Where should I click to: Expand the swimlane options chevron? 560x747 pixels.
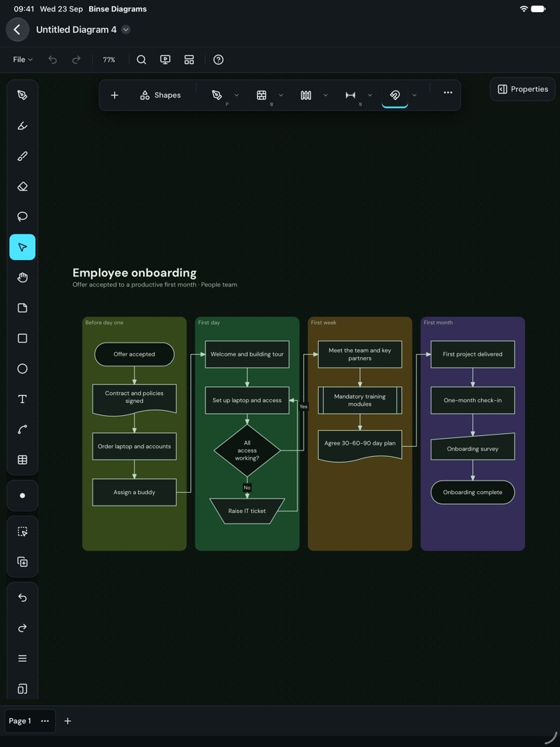pyautogui.click(x=325, y=96)
